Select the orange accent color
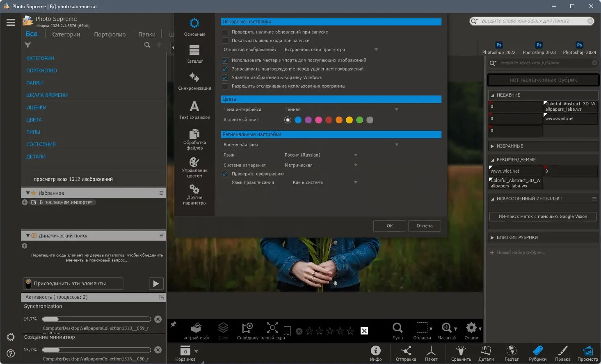601x364 pixels. 339,120
